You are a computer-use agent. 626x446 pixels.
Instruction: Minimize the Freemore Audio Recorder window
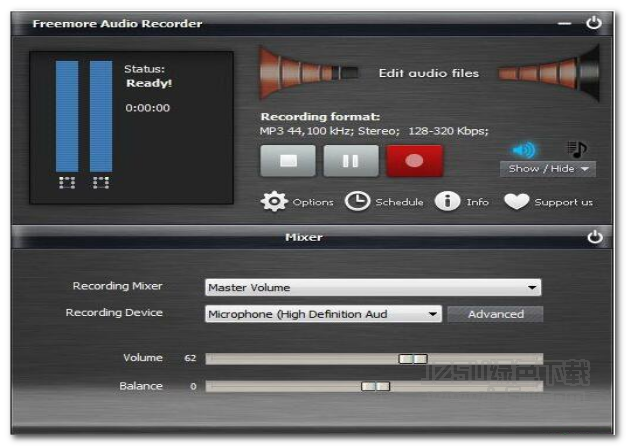(565, 24)
